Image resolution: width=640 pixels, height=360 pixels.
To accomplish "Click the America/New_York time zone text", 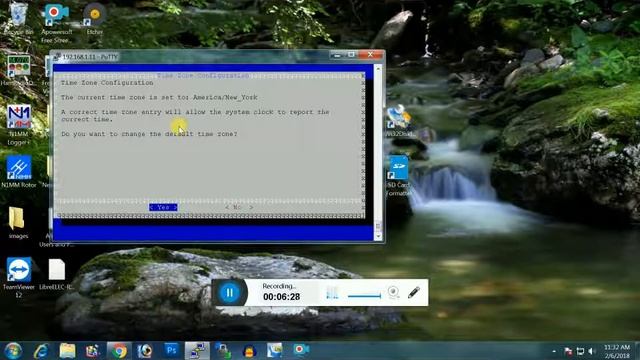I will point(225,98).
